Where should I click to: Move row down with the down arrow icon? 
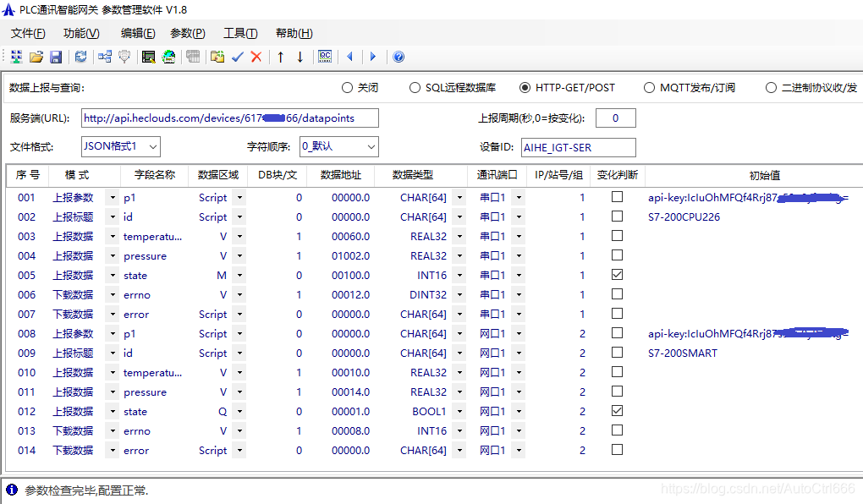pos(300,57)
